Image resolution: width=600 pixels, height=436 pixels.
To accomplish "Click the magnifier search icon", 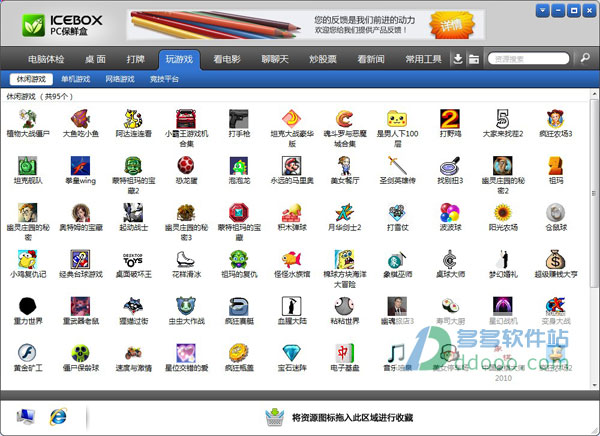I will tap(585, 58).
